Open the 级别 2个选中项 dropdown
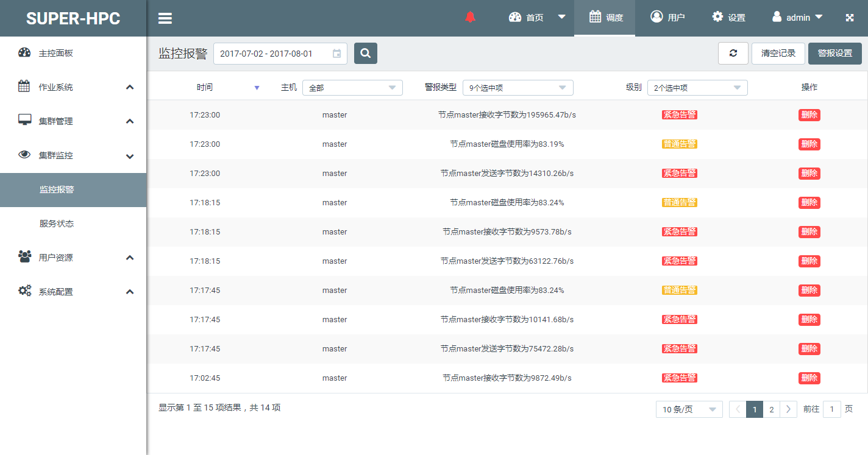Image resolution: width=868 pixels, height=455 pixels. point(697,88)
